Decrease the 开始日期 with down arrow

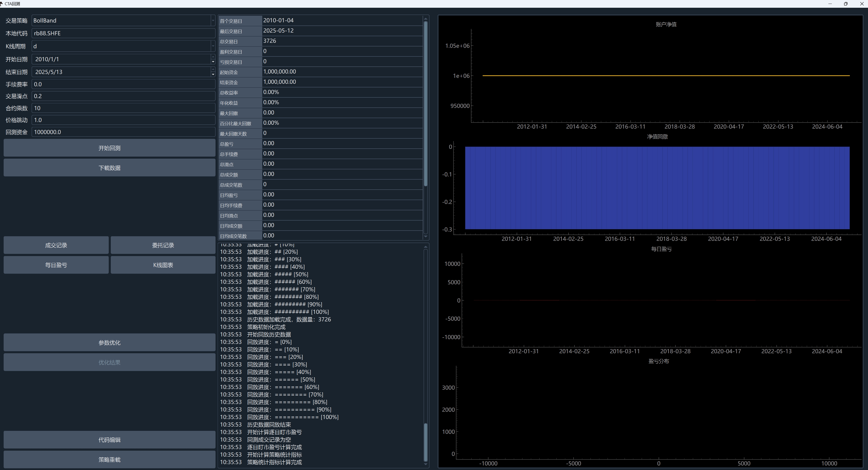pos(213,62)
